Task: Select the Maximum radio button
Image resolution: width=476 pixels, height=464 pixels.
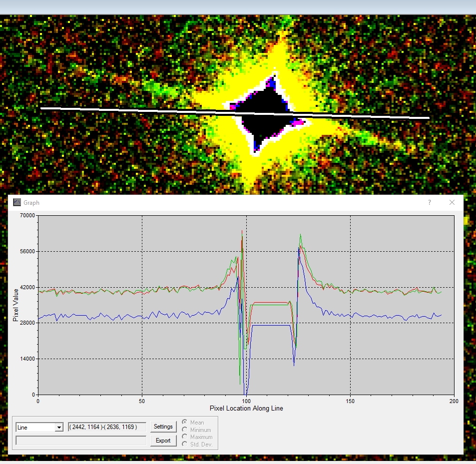Action: 185,437
